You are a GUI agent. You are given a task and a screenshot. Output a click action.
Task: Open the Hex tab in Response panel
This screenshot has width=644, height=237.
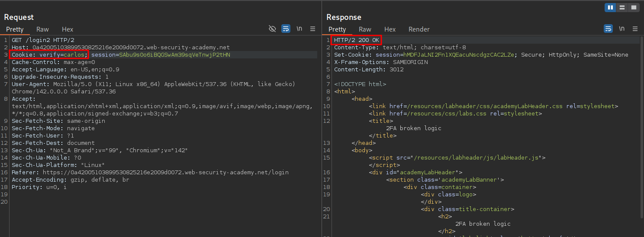point(390,29)
